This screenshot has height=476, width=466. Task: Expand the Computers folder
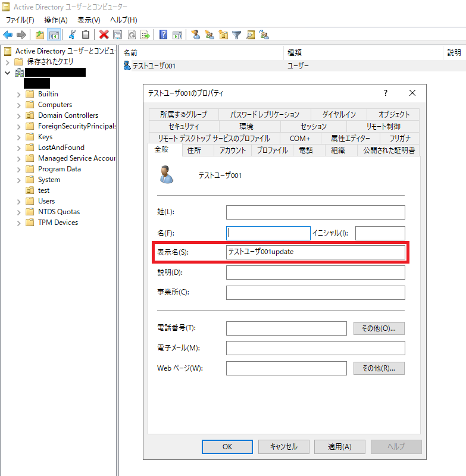coord(19,105)
